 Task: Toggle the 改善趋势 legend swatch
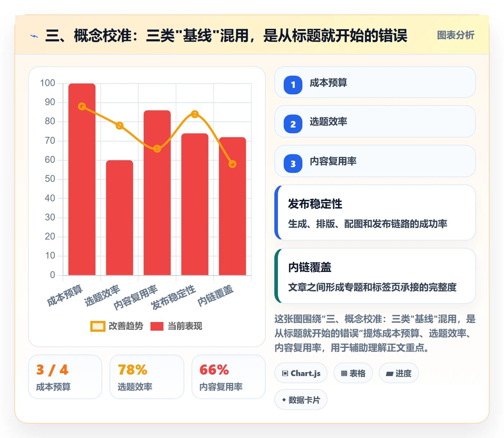coord(98,326)
